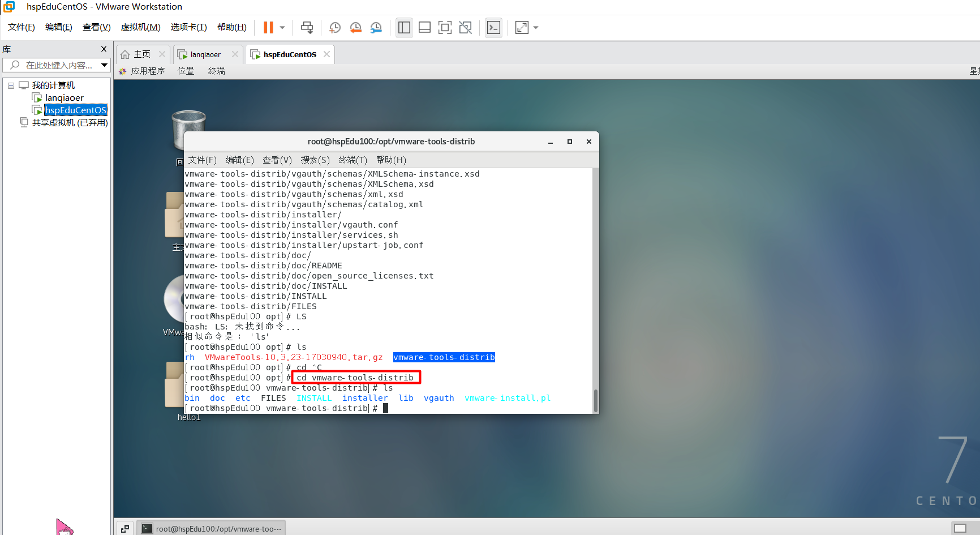Open VMware 文件(F) menu
This screenshot has width=980, height=535.
(x=22, y=27)
